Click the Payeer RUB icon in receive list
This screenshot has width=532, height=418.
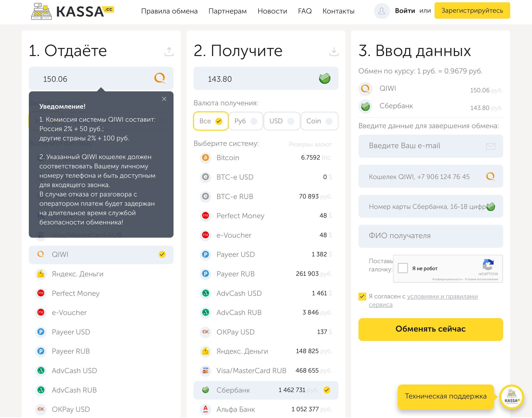(205, 274)
